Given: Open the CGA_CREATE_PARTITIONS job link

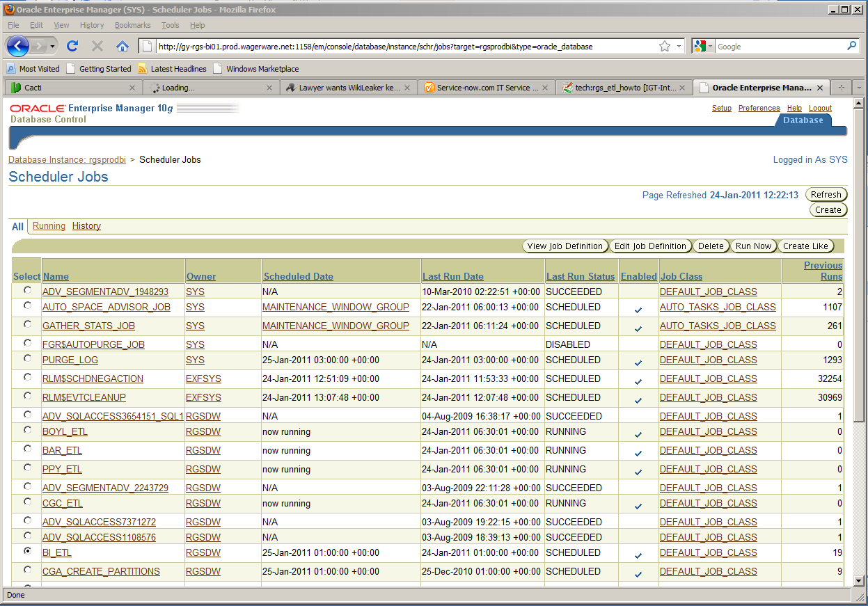Looking at the screenshot, I should (x=101, y=571).
